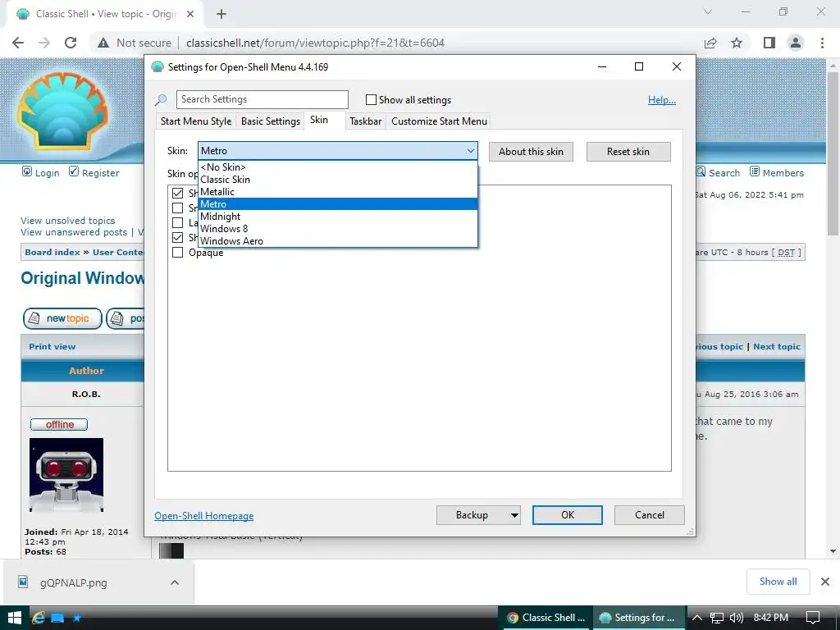The image size is (840, 630).
Task: Toggle the second skin option checkbox
Action: (x=177, y=208)
